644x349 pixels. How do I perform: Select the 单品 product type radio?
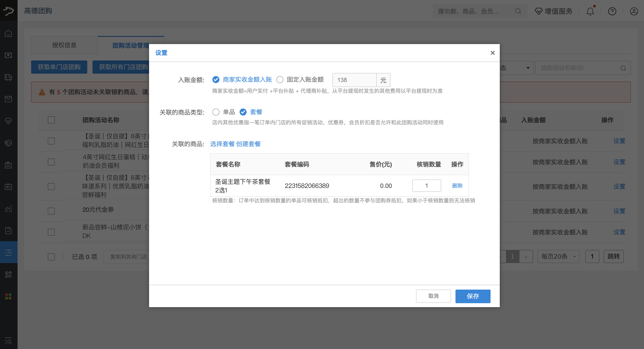[216, 112]
